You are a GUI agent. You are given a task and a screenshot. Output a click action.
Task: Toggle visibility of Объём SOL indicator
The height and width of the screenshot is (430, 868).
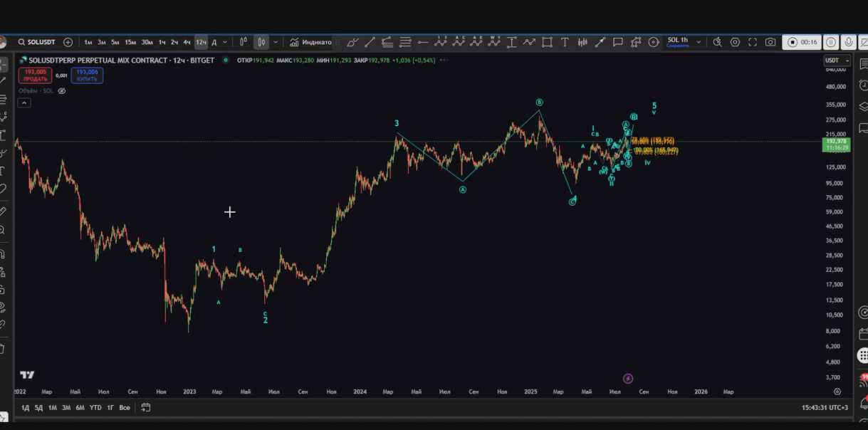pos(62,91)
